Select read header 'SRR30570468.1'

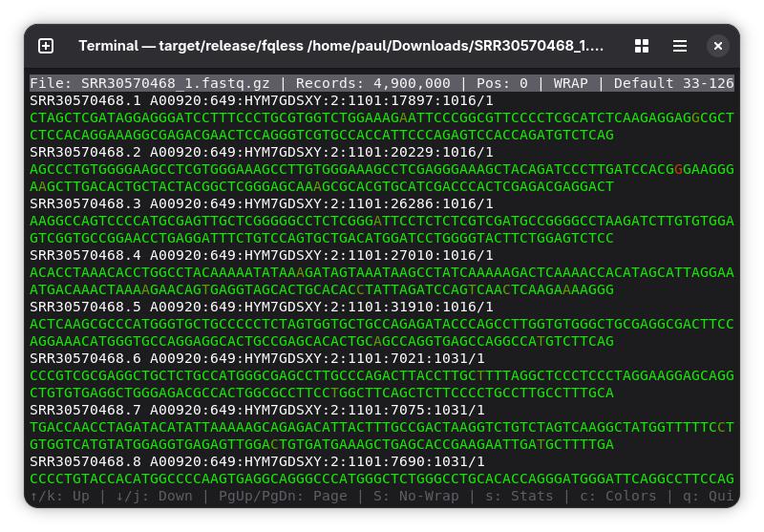click(x=261, y=100)
